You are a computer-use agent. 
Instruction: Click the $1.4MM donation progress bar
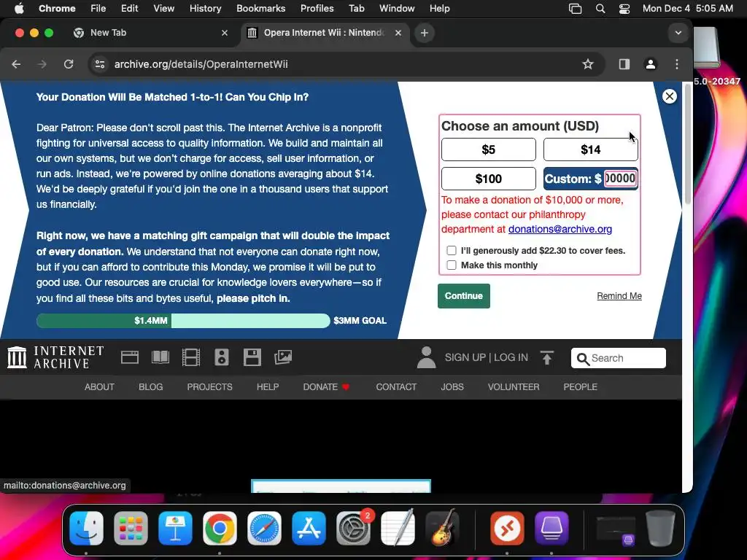click(x=183, y=321)
